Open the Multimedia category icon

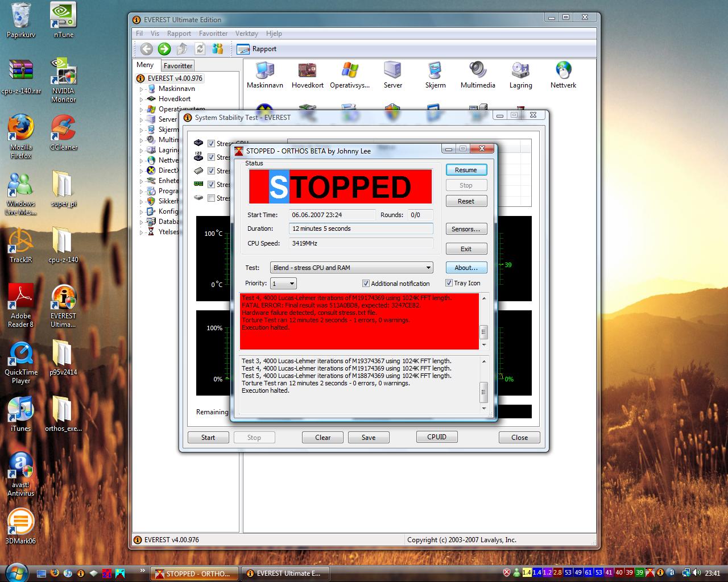(x=478, y=75)
